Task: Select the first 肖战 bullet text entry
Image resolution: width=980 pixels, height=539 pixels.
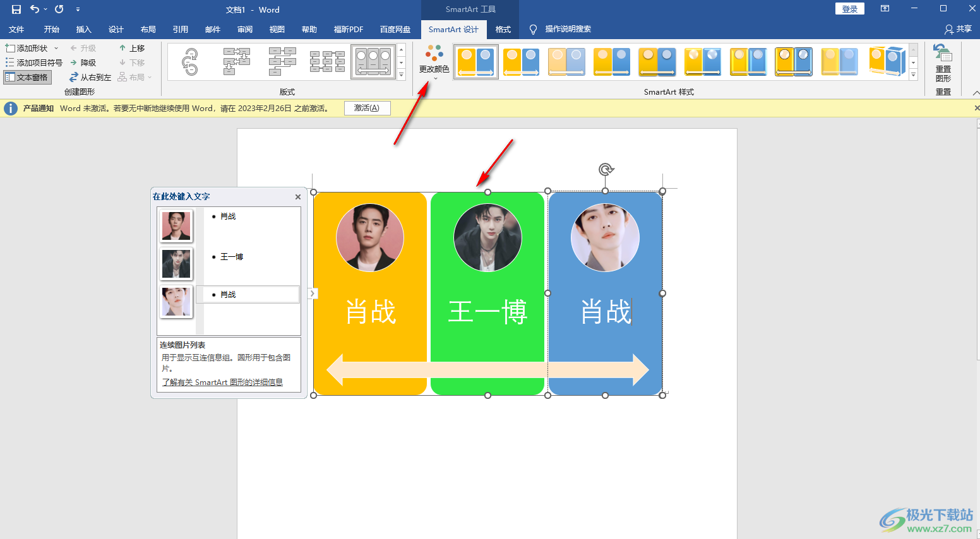Action: [228, 216]
